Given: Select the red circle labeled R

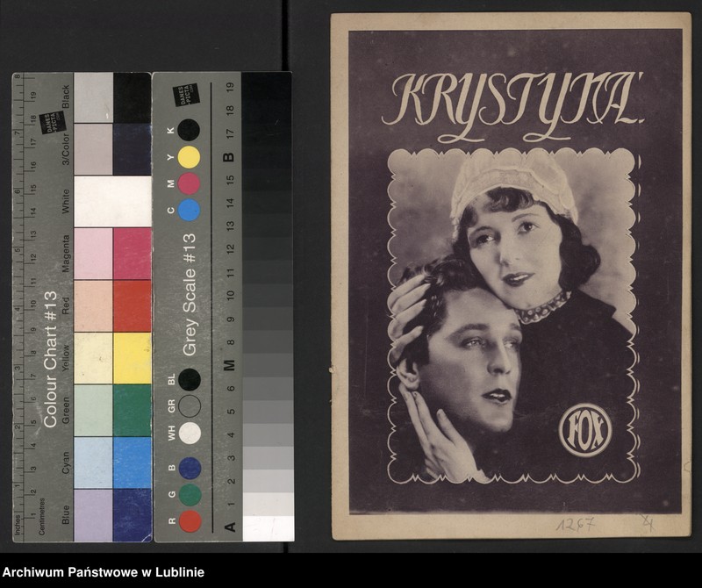Looking at the screenshot, I should (x=190, y=521).
